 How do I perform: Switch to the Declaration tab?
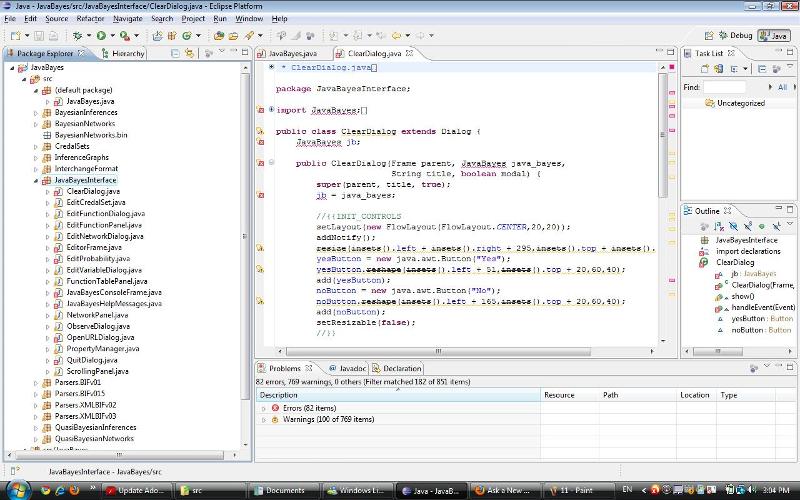[x=396, y=368]
